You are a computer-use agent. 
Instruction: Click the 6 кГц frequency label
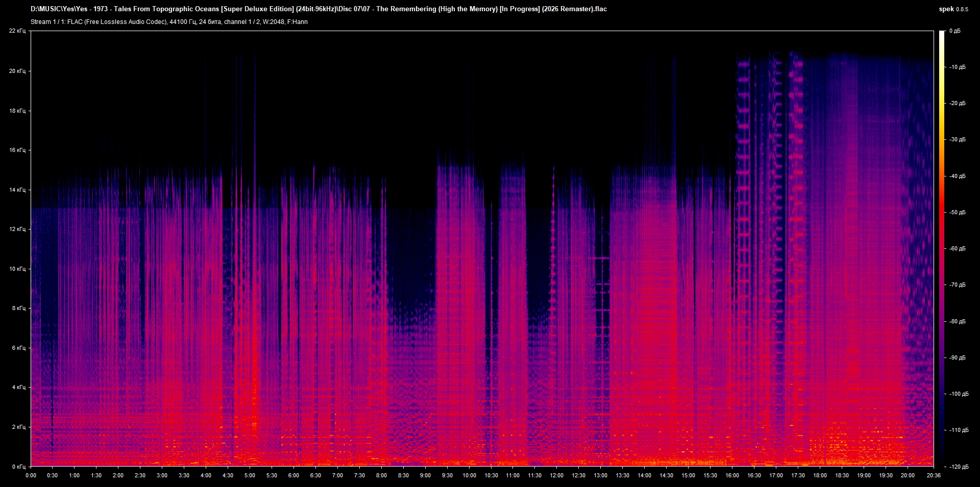(x=19, y=348)
